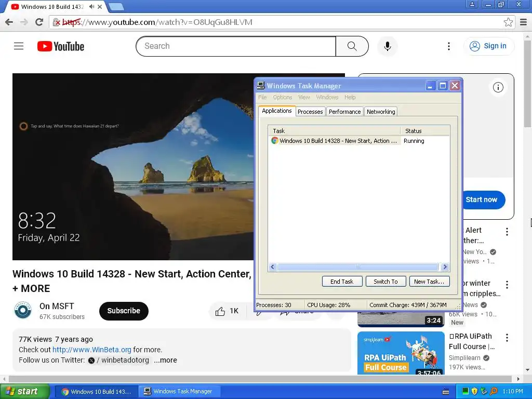Click the tray security shield icon
The height and width of the screenshot is (399, 532).
coord(474,391)
